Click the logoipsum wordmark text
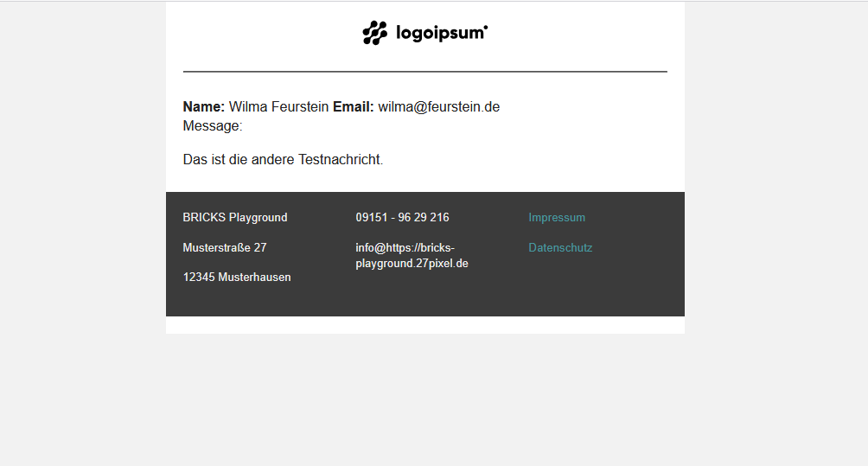The width and height of the screenshot is (868, 466). (x=441, y=34)
